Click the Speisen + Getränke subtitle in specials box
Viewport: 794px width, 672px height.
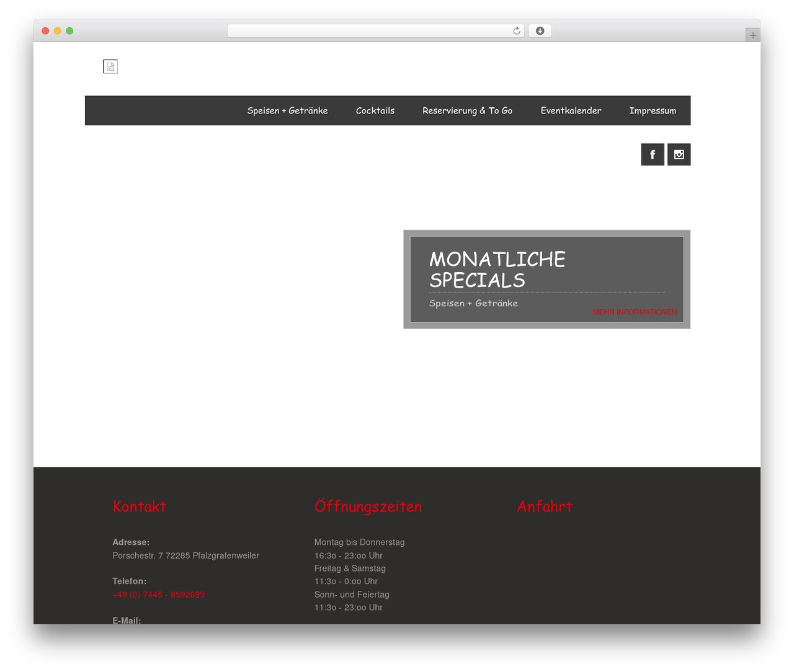point(473,303)
